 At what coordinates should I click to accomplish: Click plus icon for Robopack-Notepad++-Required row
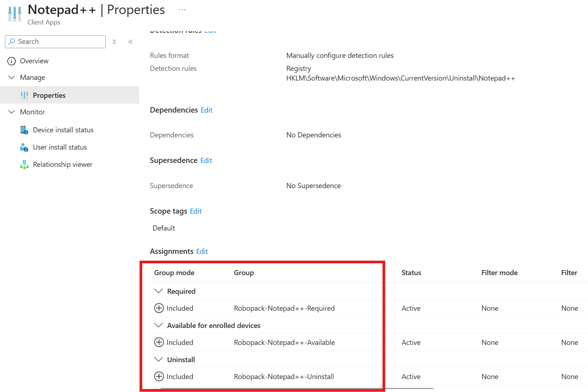tap(159, 308)
